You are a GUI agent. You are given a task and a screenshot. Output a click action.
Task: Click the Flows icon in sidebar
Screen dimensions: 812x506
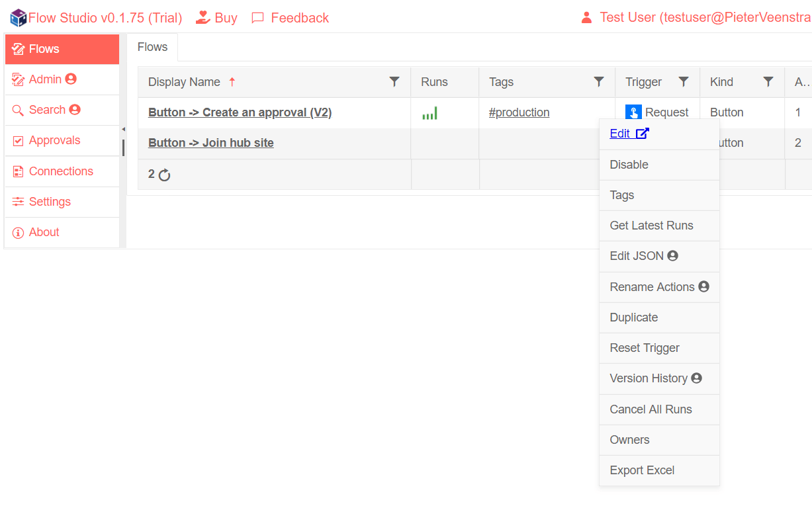(x=19, y=49)
